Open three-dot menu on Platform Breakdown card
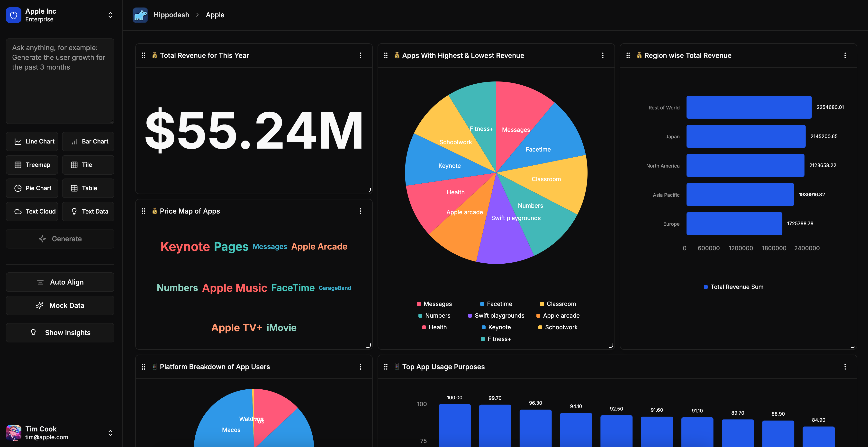 pos(361,367)
